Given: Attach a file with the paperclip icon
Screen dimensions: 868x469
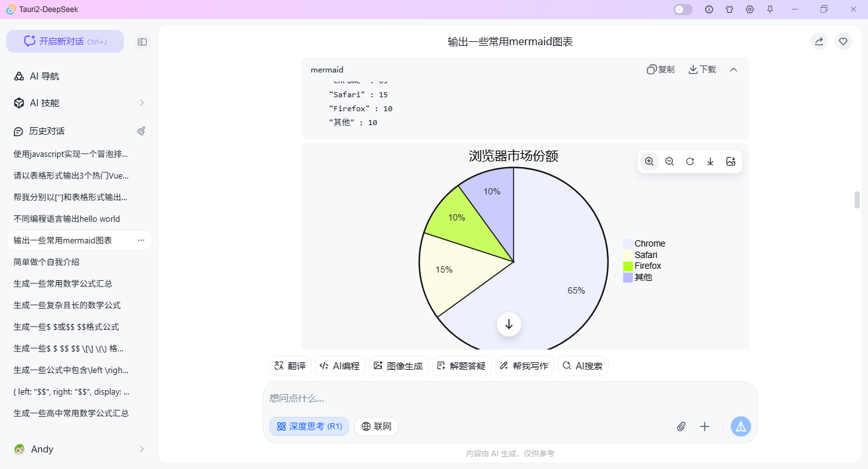Looking at the screenshot, I should tap(681, 426).
